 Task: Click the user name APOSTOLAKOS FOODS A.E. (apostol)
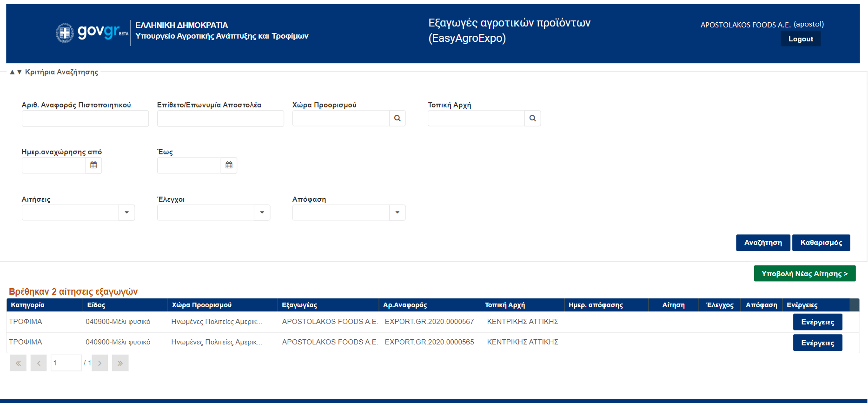(x=762, y=25)
